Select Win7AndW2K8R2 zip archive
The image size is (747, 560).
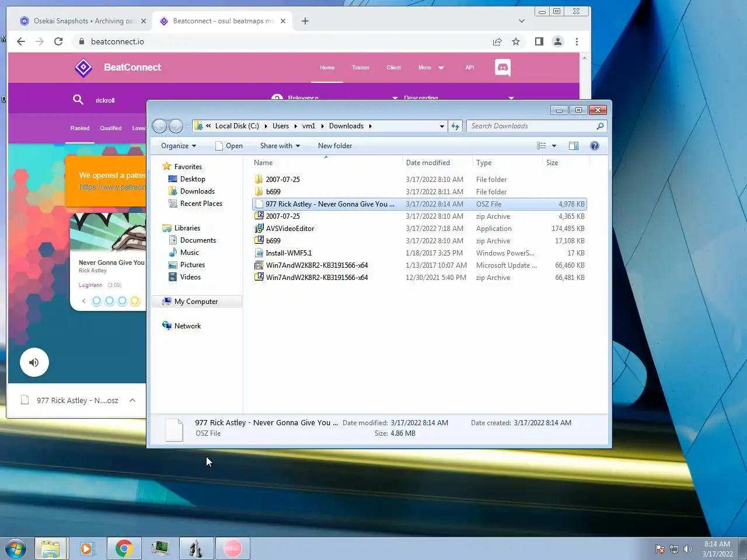pos(419,278)
